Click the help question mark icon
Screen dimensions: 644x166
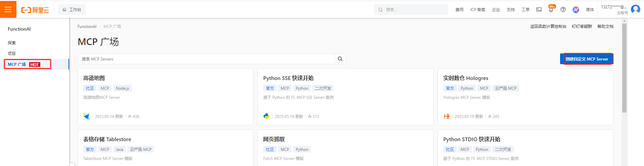point(563,9)
